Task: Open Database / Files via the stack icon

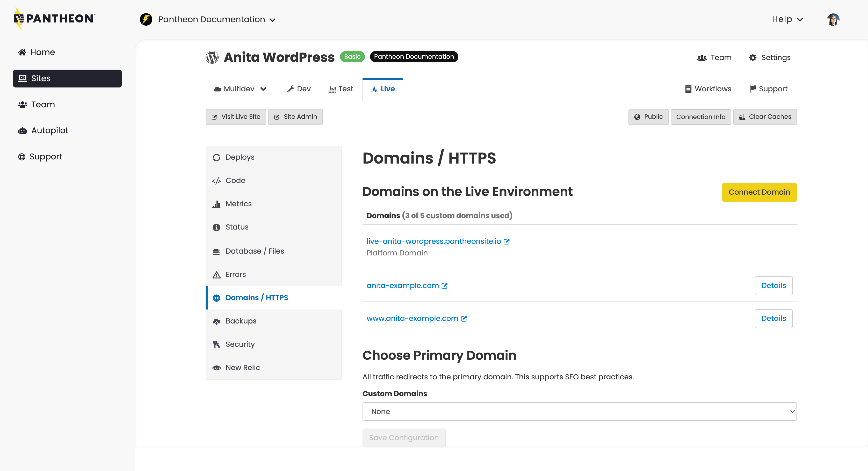Action: [216, 251]
